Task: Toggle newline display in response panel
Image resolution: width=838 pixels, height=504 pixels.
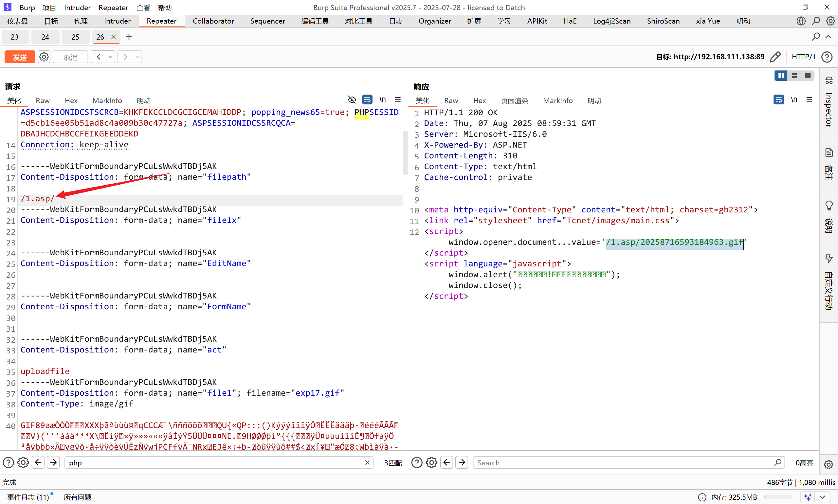Action: pyautogui.click(x=793, y=99)
